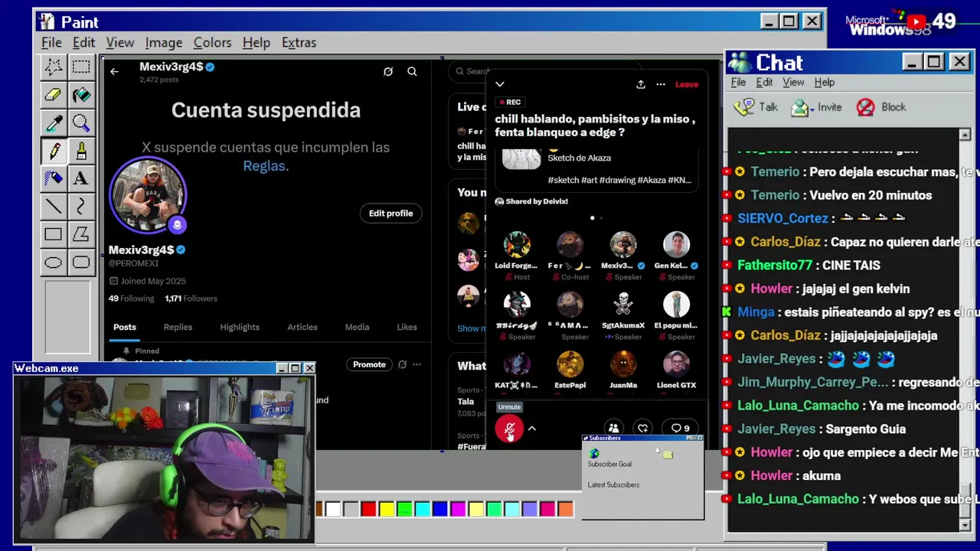Click Lionel GTX's avatar in the space
Screen dimensions: 980x551
click(676, 364)
